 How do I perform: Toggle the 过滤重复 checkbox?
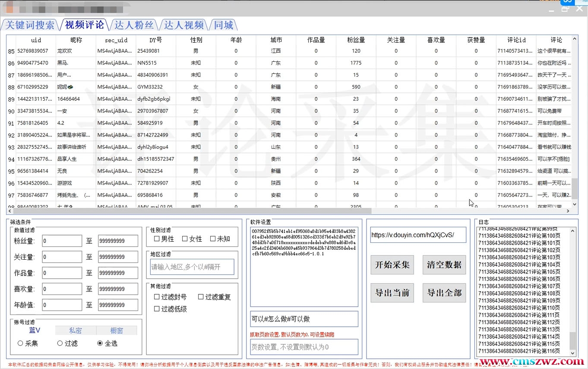tap(201, 297)
